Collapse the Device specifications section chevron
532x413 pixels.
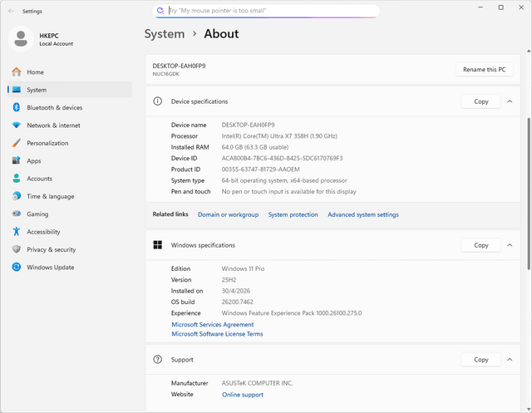[x=510, y=101]
